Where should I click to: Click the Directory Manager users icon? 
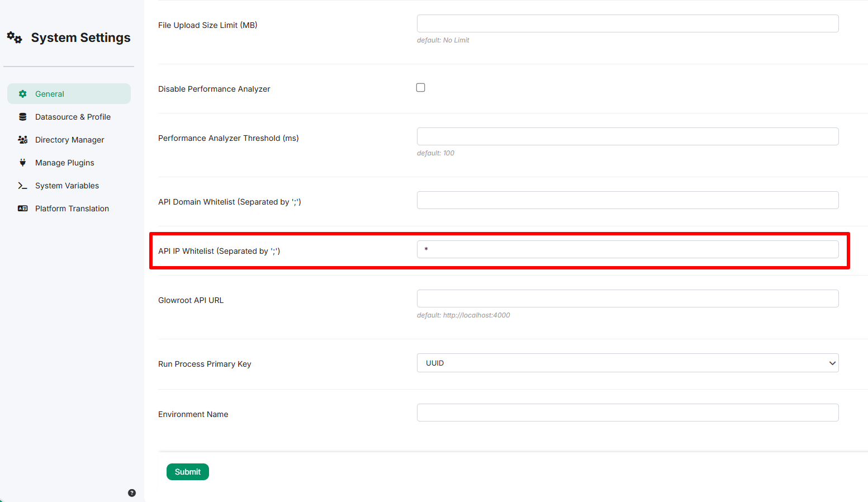pos(22,140)
